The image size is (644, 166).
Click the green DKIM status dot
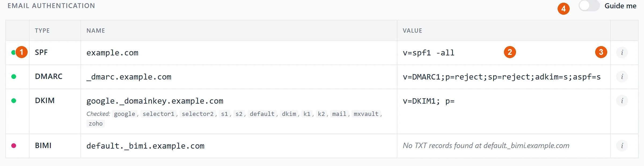pyautogui.click(x=14, y=101)
